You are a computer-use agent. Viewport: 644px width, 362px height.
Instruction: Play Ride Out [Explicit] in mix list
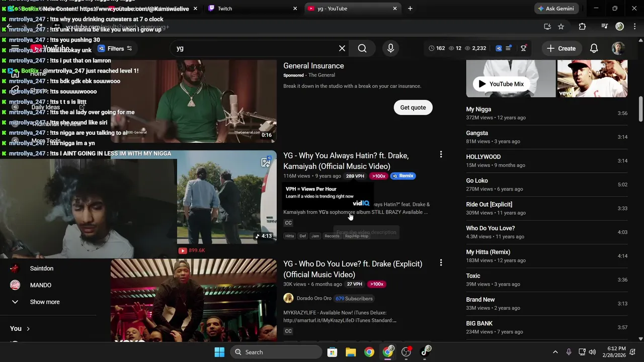coord(547,208)
